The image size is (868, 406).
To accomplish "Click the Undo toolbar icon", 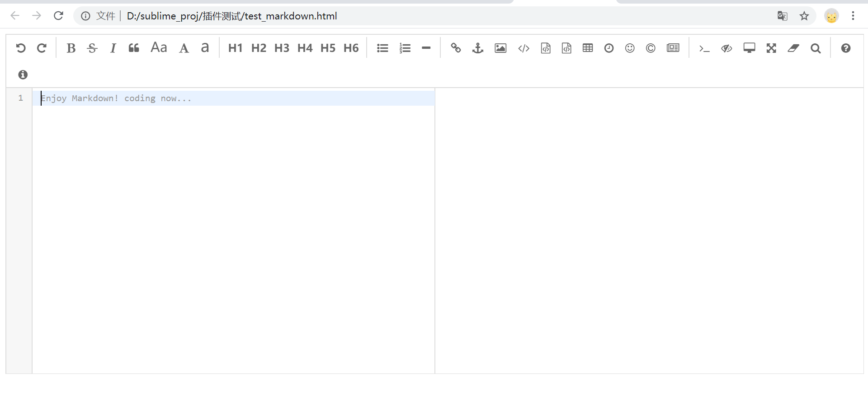I will 20,48.
